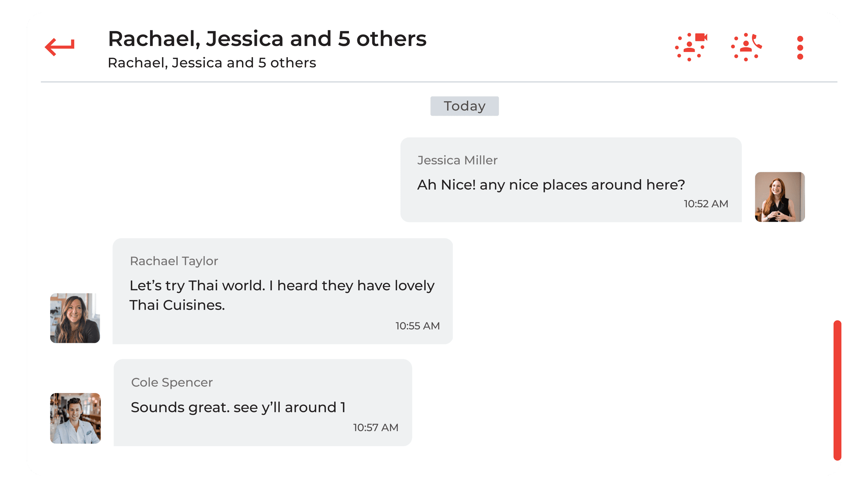Start a group voice call
Image resolution: width=868 pixels, height=488 pixels.
[x=746, y=47]
